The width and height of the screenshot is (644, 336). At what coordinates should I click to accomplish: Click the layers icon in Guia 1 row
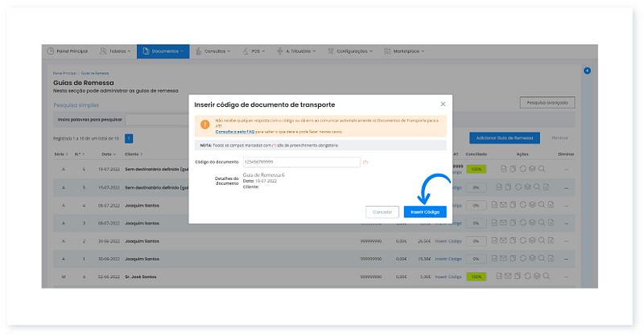[x=532, y=259]
